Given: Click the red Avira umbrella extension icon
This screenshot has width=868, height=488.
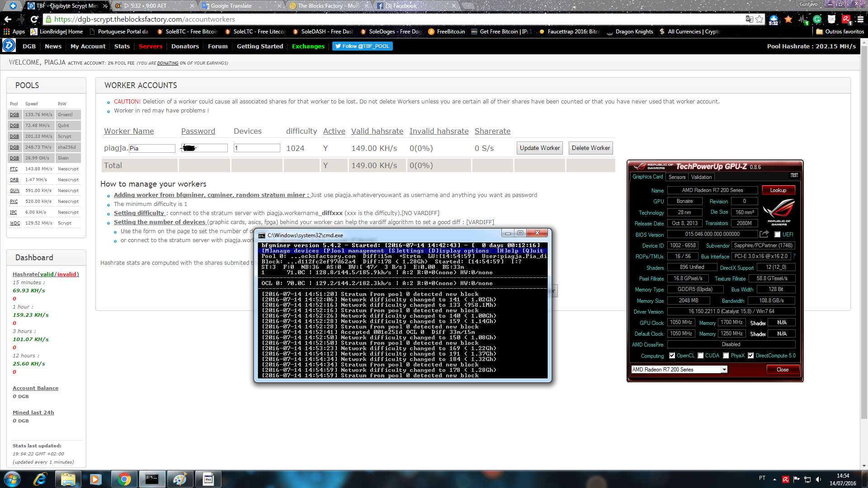Looking at the screenshot, I should pos(846,19).
